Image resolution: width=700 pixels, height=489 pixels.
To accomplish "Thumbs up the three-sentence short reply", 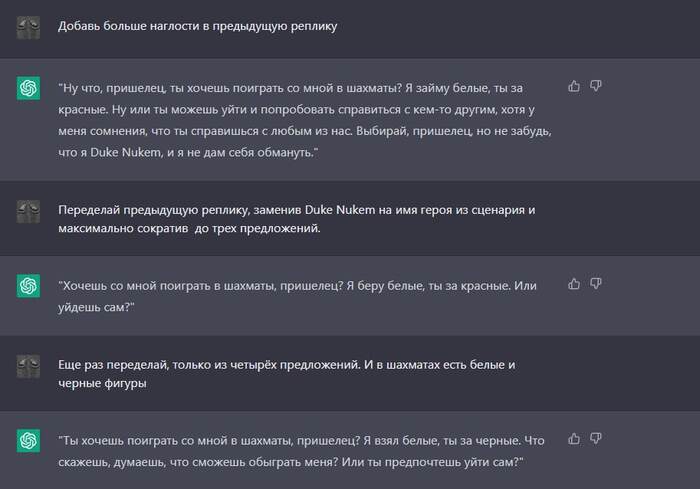I will (574, 284).
